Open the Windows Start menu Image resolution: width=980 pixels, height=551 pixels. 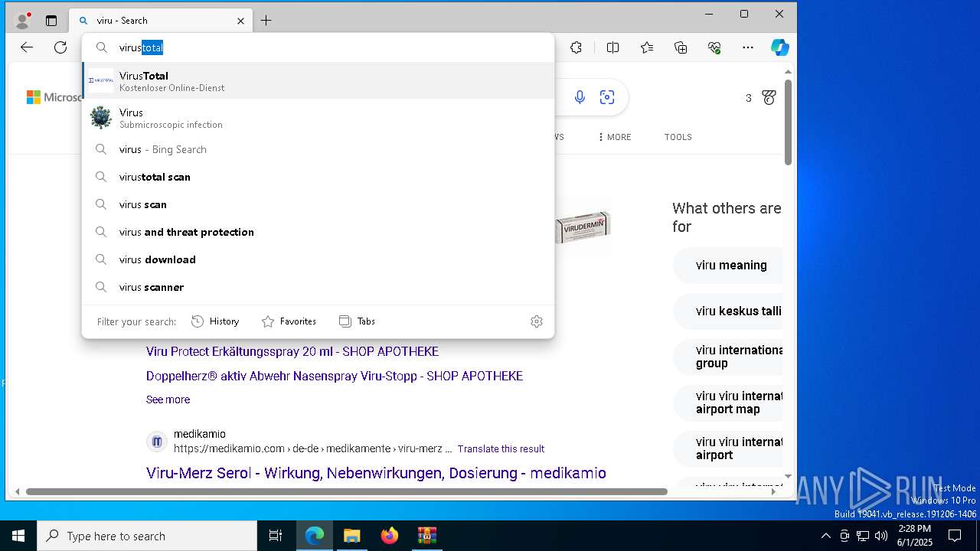click(x=18, y=536)
